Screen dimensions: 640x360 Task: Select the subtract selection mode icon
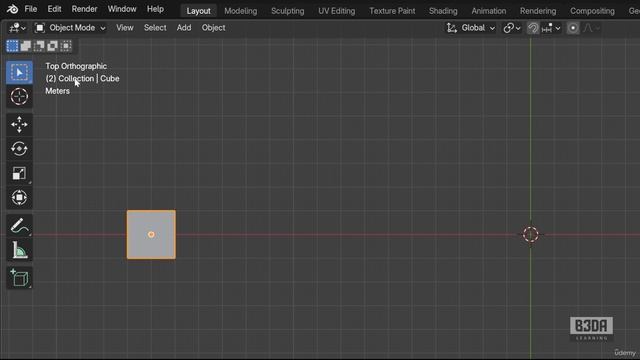click(x=39, y=46)
